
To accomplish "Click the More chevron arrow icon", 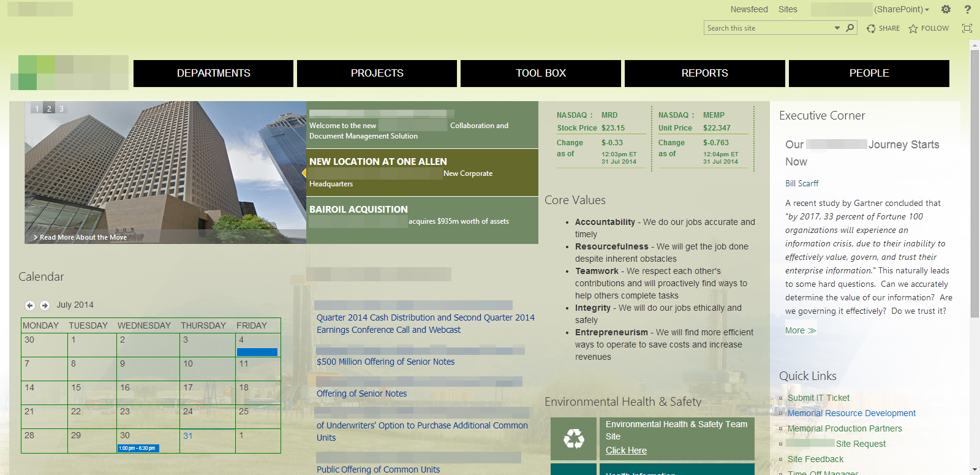I will pos(812,331).
